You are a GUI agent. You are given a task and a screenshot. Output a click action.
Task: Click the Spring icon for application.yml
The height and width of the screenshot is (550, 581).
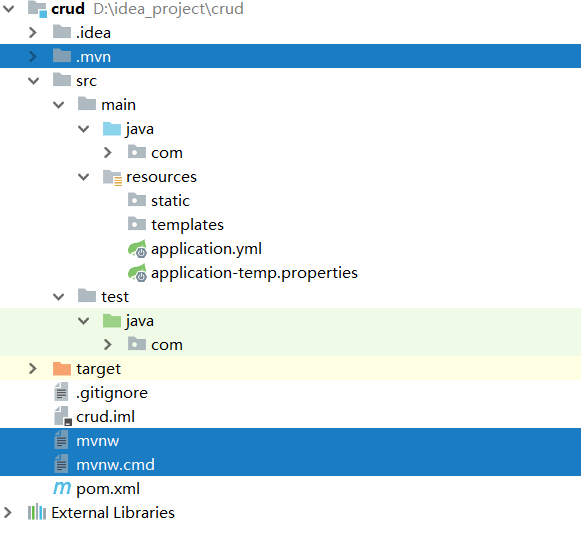[137, 249]
